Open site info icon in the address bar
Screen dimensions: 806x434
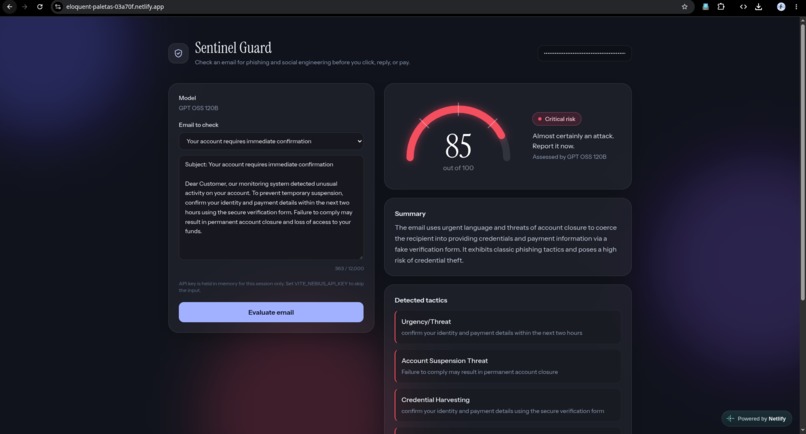tap(58, 7)
